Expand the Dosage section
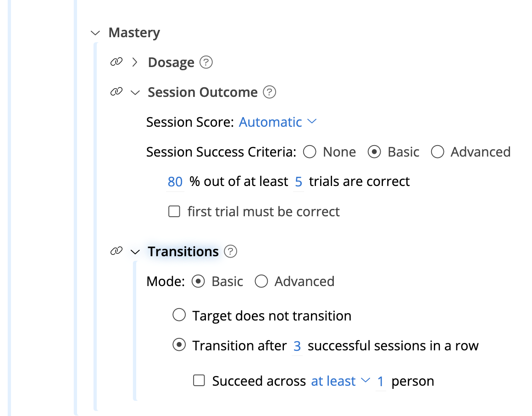 pos(134,62)
